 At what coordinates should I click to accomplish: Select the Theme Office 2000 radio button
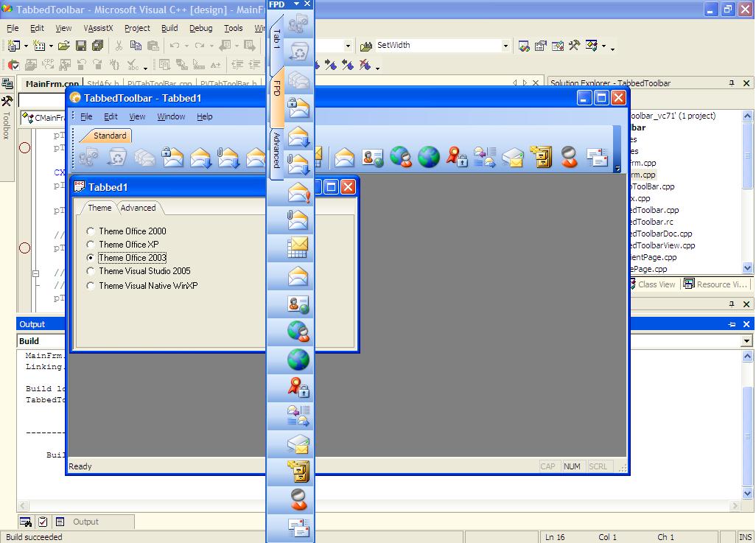click(x=91, y=231)
